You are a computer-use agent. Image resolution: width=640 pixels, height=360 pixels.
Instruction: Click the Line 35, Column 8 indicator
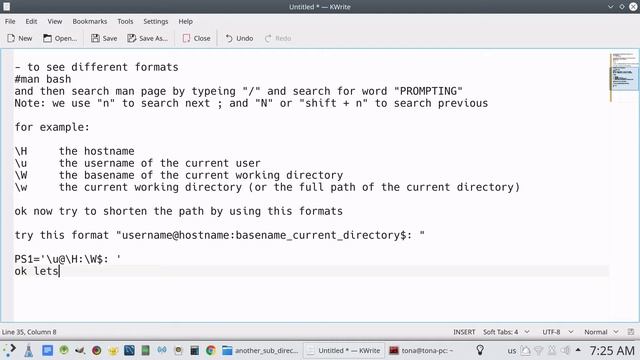click(x=29, y=332)
